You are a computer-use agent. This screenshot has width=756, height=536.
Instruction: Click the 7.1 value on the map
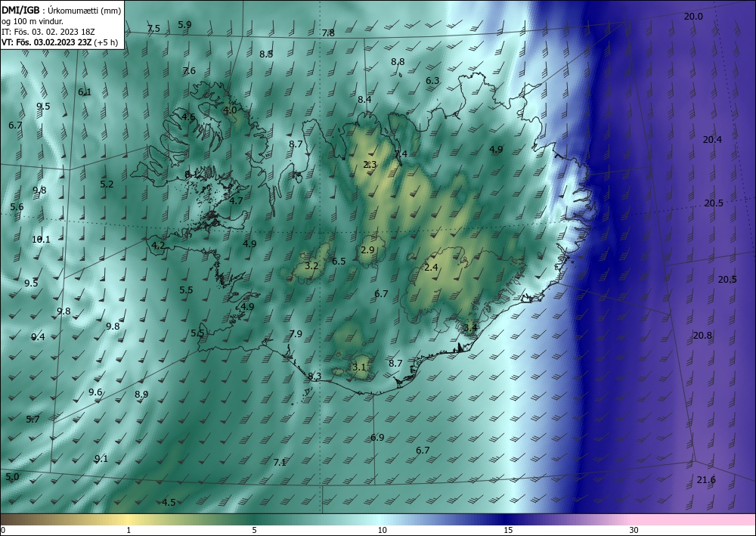(280, 463)
